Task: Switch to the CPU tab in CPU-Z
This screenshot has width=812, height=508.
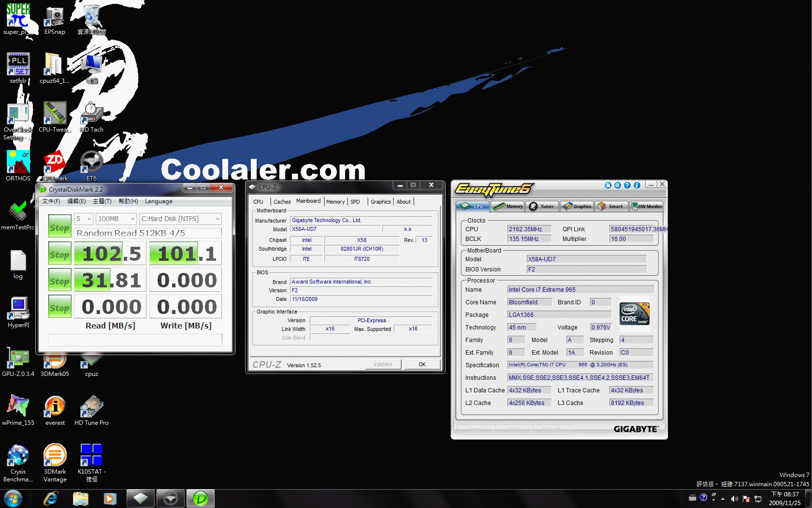Action: [259, 202]
